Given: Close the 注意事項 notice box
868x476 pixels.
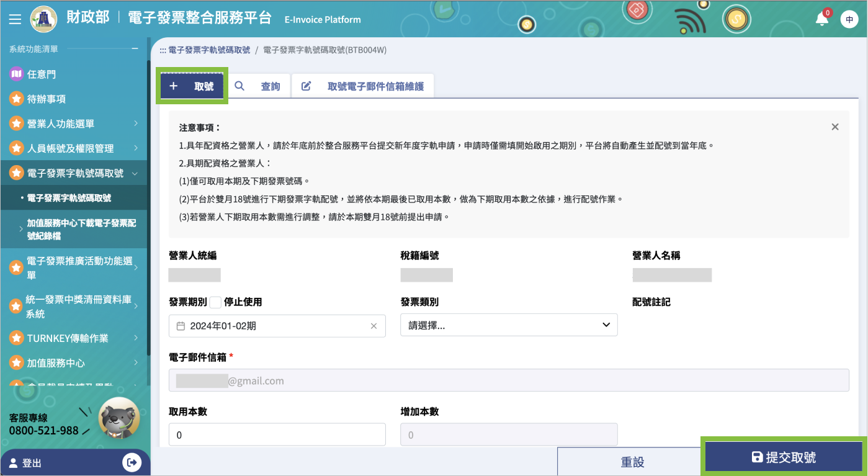Looking at the screenshot, I should coord(834,127).
